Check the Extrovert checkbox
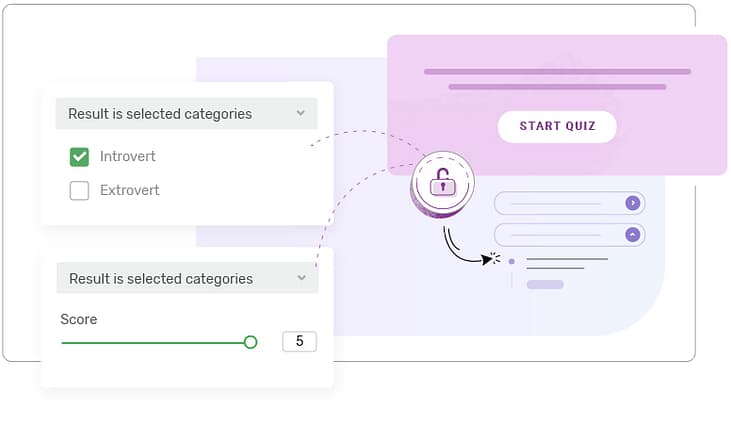731x425 pixels. [x=79, y=190]
